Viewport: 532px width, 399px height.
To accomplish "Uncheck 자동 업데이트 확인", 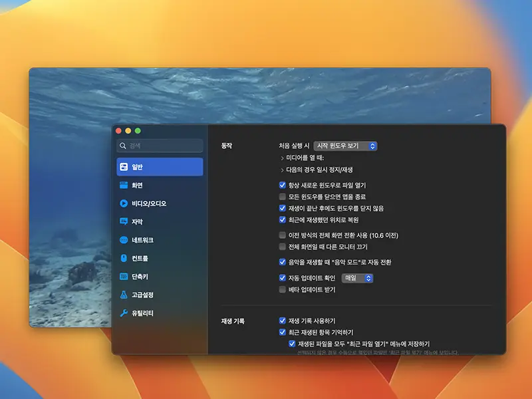I will point(282,278).
